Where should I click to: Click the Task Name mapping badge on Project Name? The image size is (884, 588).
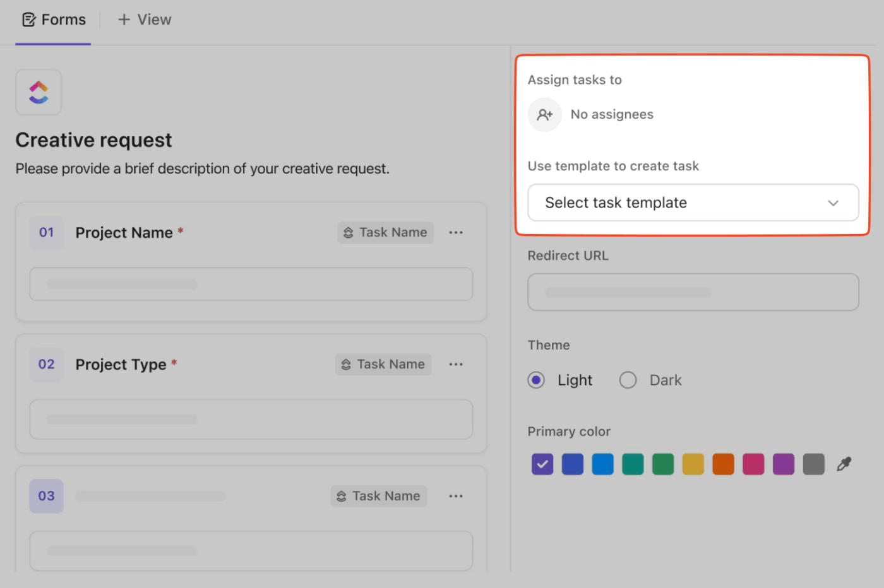385,232
